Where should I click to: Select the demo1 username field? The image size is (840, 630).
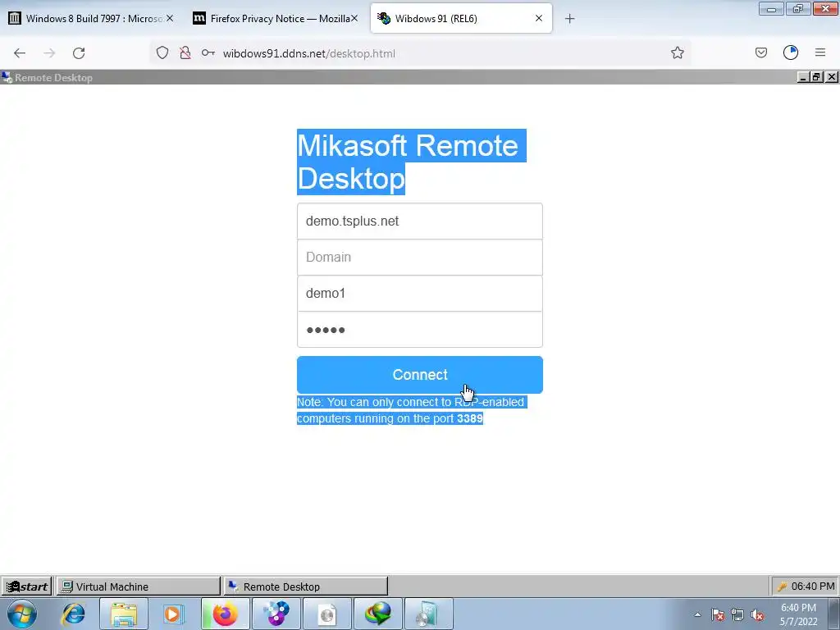(419, 294)
